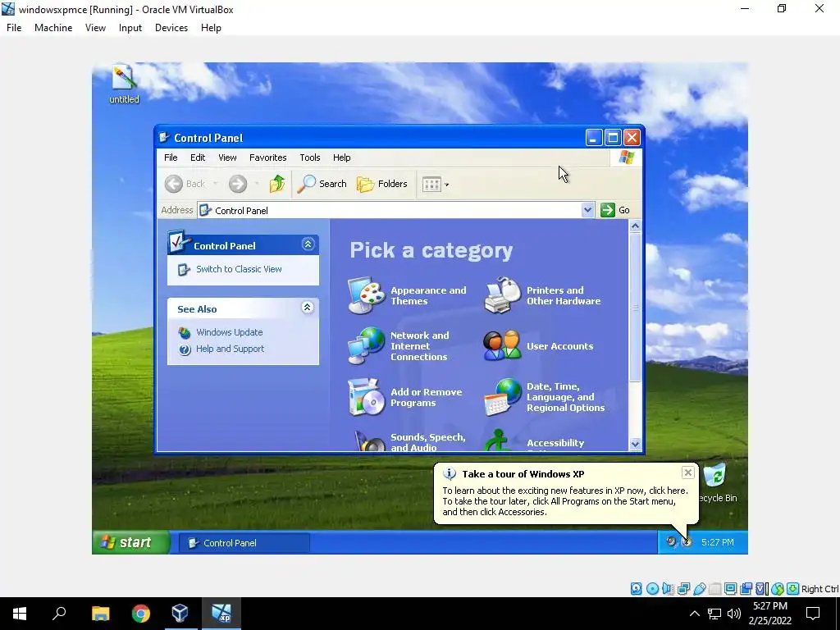The height and width of the screenshot is (630, 840).
Task: Click Control Panel taskbar button in XP
Action: pos(244,543)
